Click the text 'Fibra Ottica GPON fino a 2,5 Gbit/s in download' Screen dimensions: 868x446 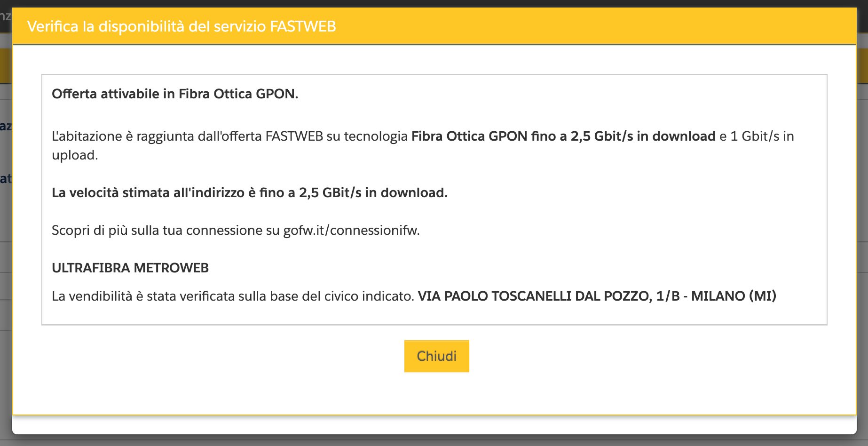point(563,136)
